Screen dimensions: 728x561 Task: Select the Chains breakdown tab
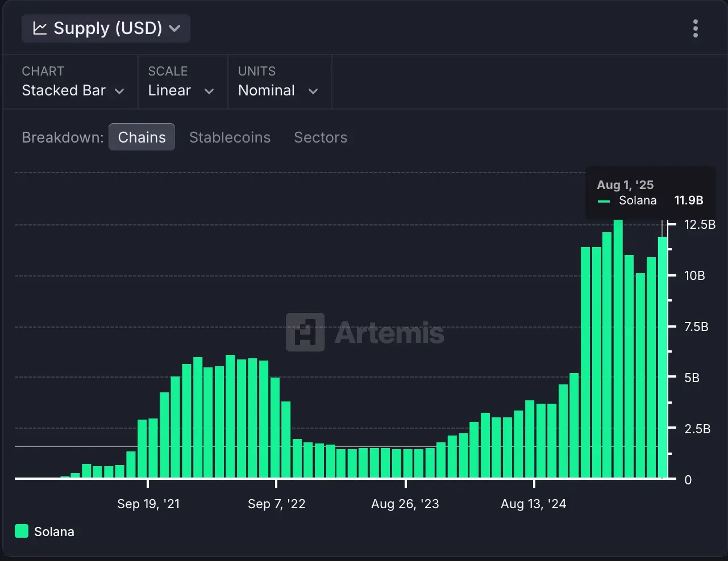click(x=142, y=136)
